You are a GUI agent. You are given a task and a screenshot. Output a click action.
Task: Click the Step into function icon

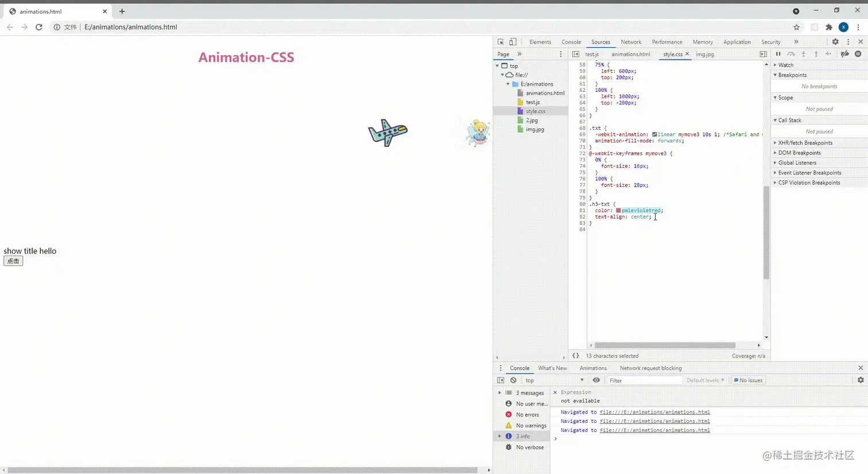point(804,54)
